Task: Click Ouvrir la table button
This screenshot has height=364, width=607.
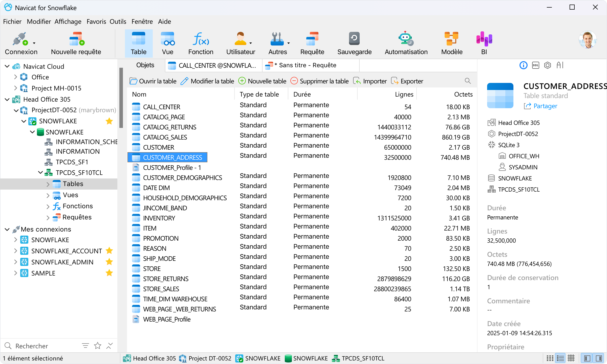Action: point(153,81)
